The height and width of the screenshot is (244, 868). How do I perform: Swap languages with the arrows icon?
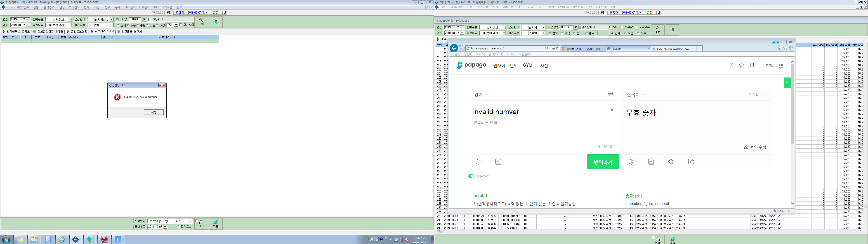611,94
